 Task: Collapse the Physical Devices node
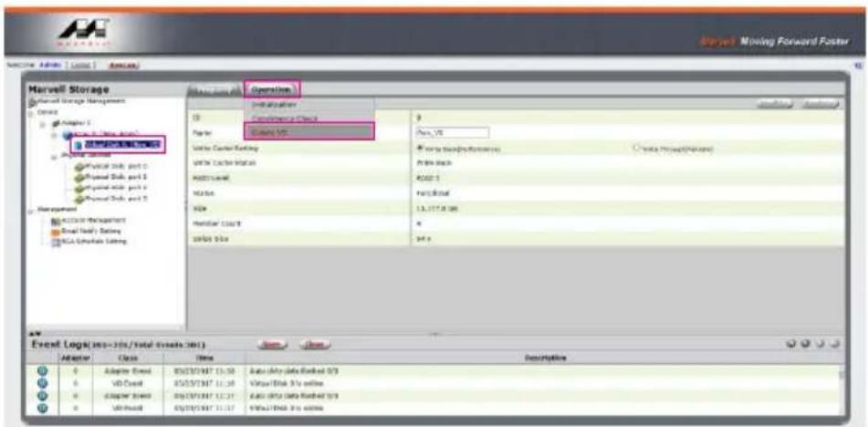54,156
